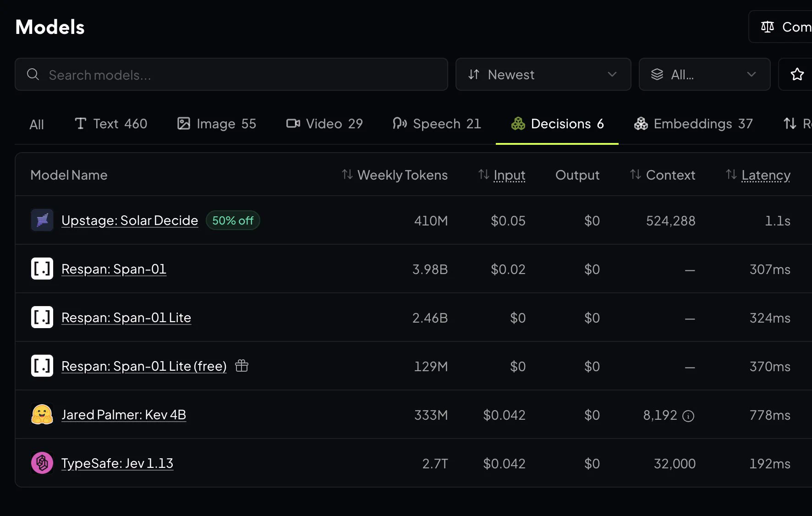Click the $0.05 input price
This screenshot has width=812, height=516.
pos(508,221)
